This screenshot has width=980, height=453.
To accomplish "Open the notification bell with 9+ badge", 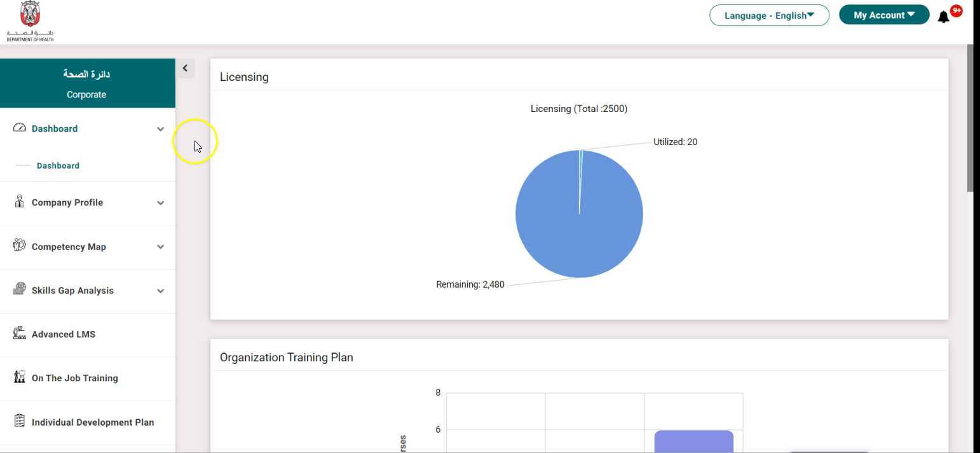I will (944, 17).
